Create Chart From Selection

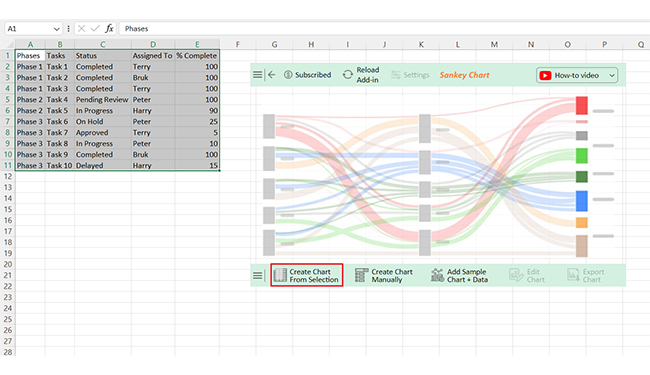pos(307,275)
